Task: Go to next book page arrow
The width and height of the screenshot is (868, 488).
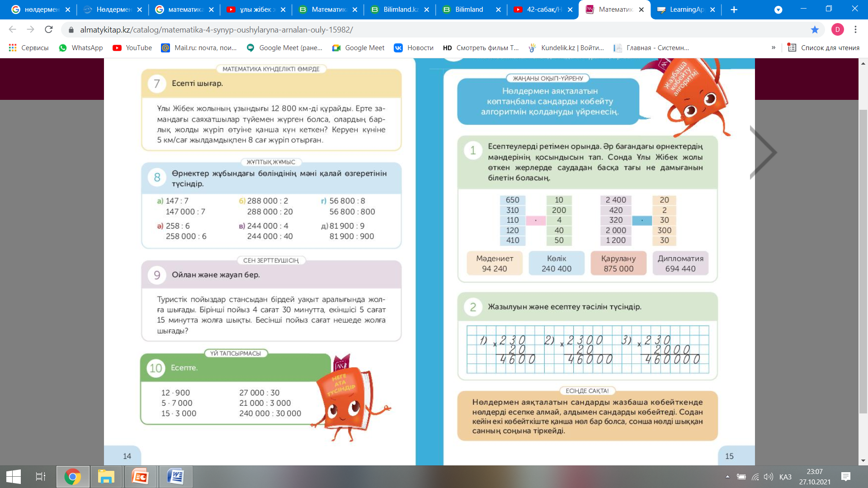Action: pos(763,152)
